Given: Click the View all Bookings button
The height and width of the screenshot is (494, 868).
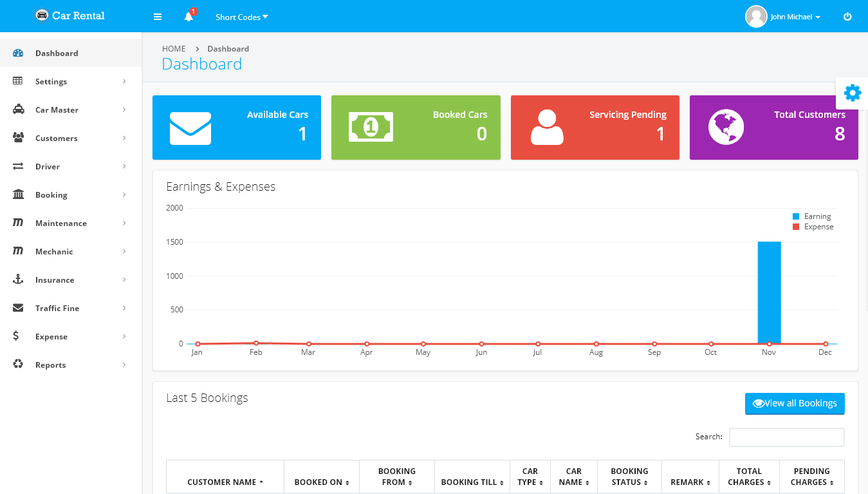Looking at the screenshot, I should point(794,403).
